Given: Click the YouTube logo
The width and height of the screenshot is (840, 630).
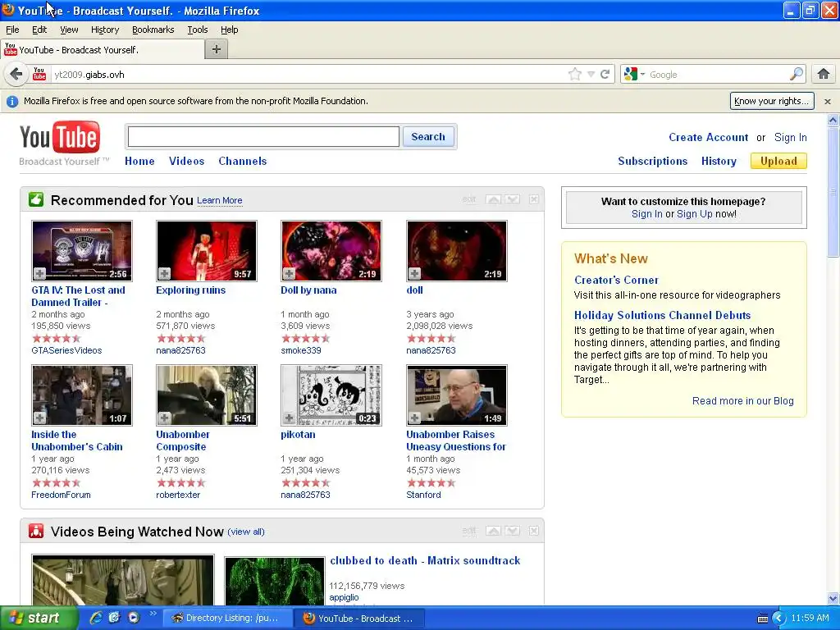Looking at the screenshot, I should tap(60, 137).
